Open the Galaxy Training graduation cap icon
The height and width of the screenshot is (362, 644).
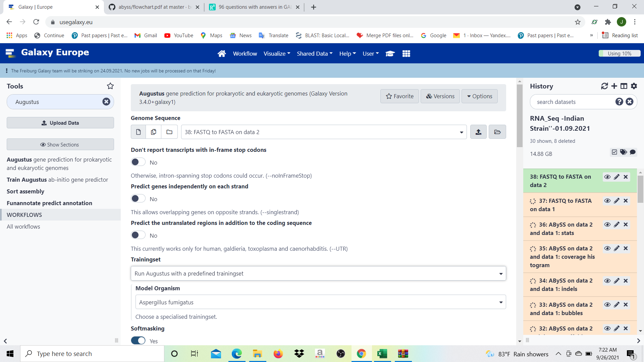click(390, 54)
